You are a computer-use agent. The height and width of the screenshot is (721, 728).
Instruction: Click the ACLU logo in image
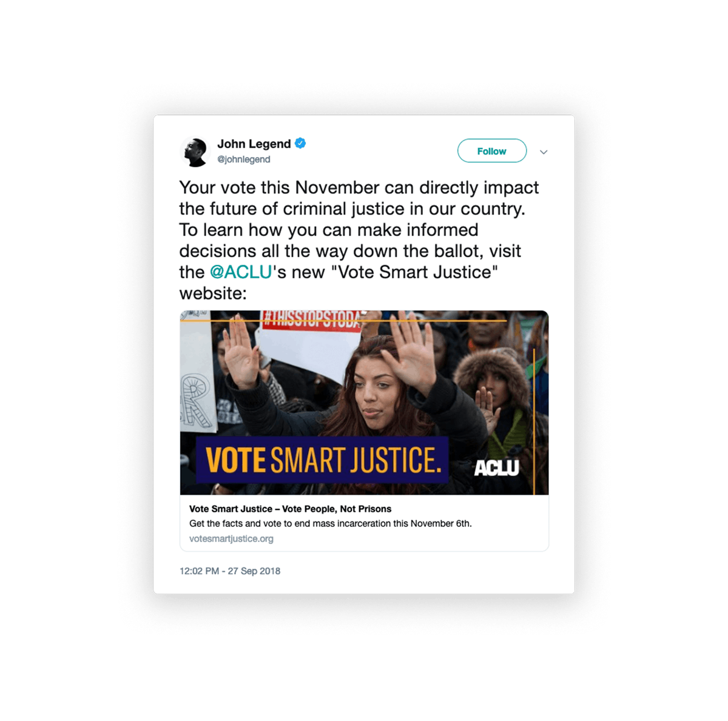point(496,468)
